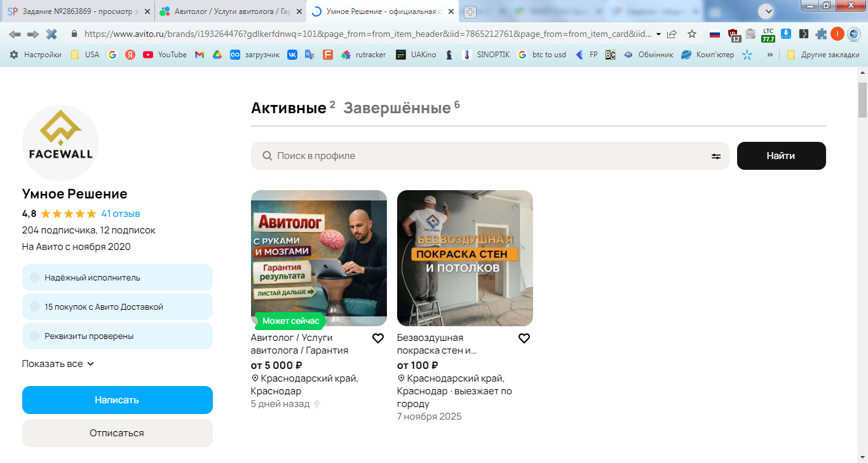
Task: Add Безвоздушная покраска listing to favorites heart
Action: click(x=524, y=338)
